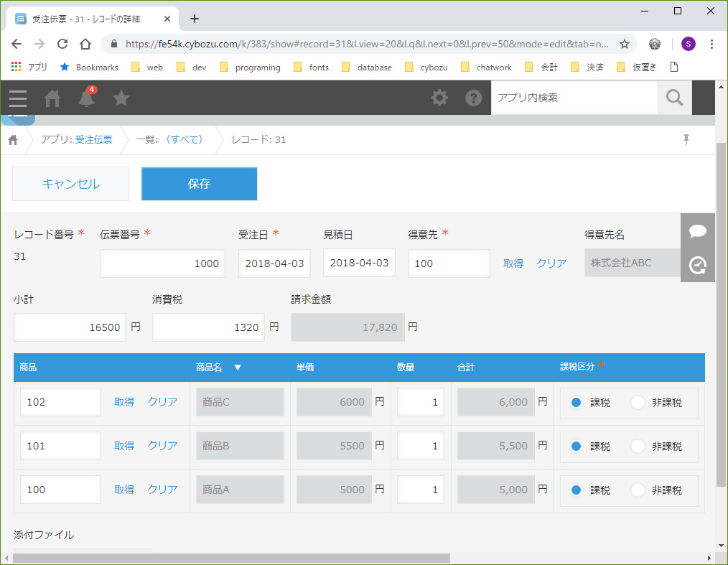Click 取得 in the product 102 row
Screen dimensions: 728x565
[x=124, y=402]
